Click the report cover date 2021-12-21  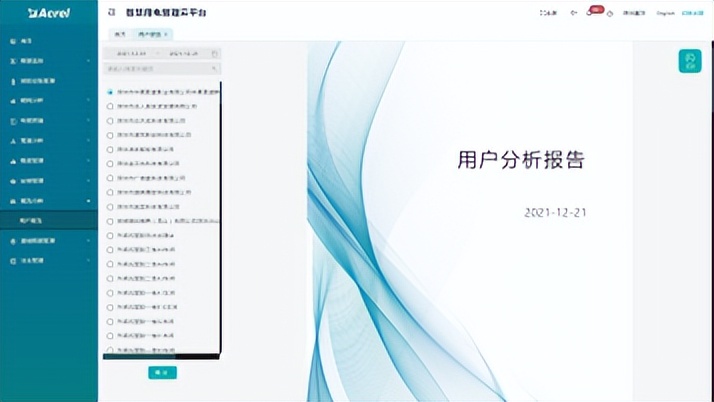click(x=555, y=213)
